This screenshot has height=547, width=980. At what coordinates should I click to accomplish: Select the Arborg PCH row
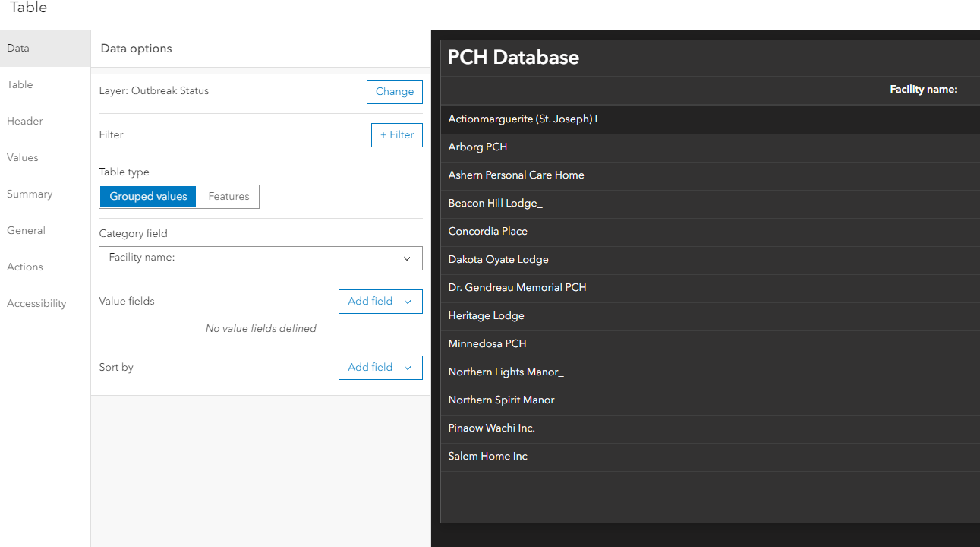[x=710, y=147]
